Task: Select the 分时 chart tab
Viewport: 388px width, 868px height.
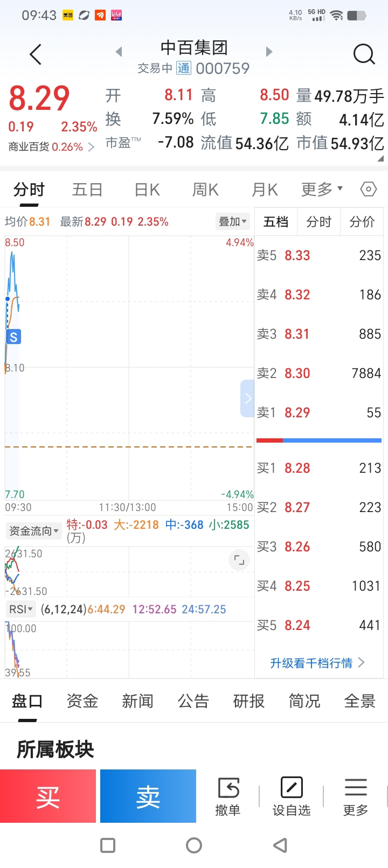Action: point(29,190)
